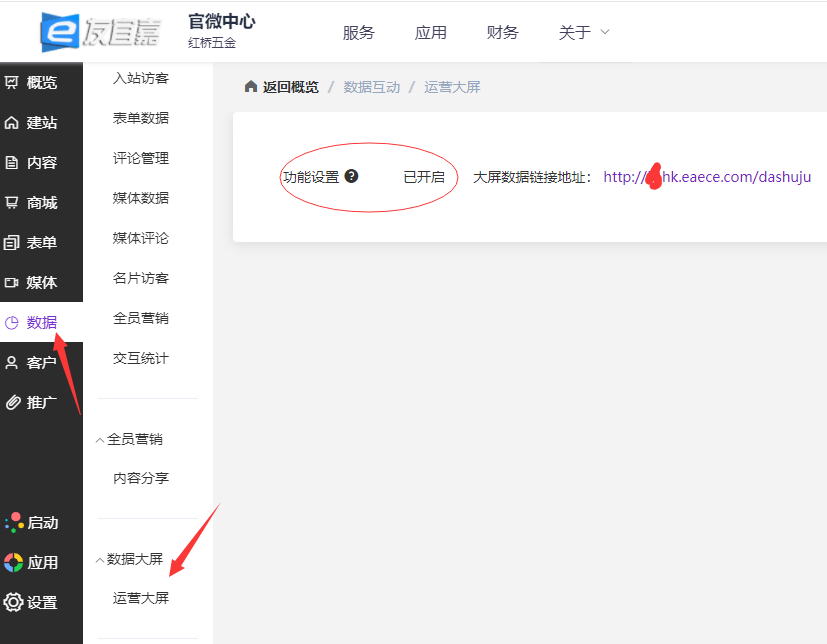Click the 功能设置 label

[x=311, y=177]
